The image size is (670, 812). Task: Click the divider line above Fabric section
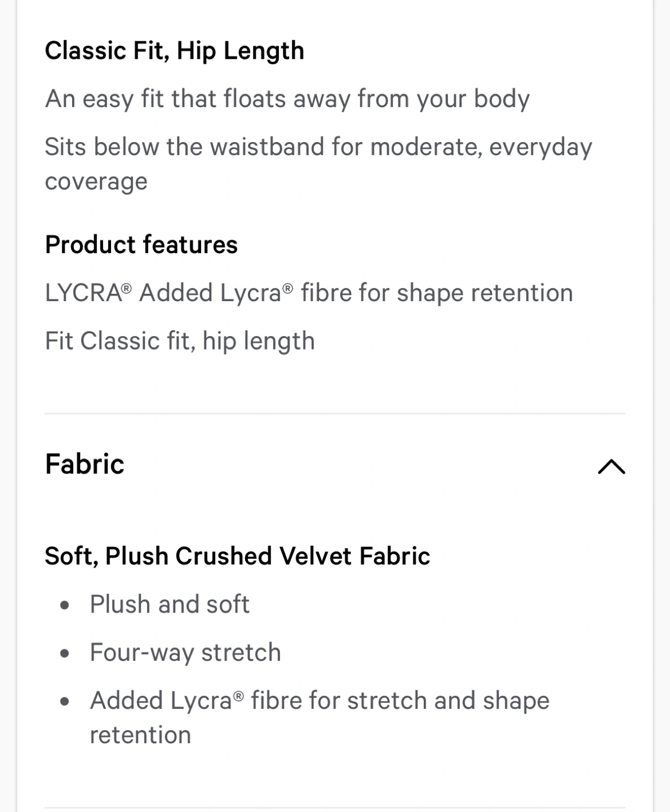(x=335, y=414)
